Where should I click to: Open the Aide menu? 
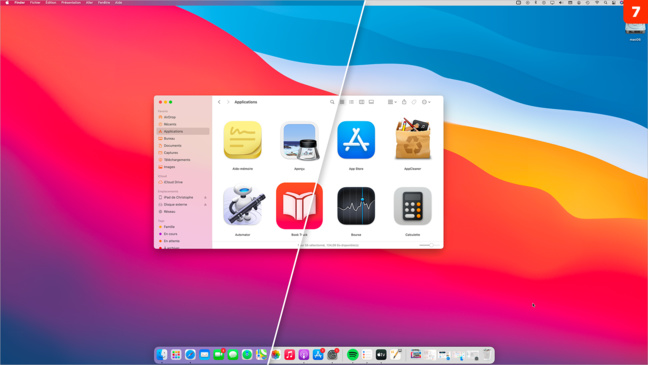[x=119, y=2]
